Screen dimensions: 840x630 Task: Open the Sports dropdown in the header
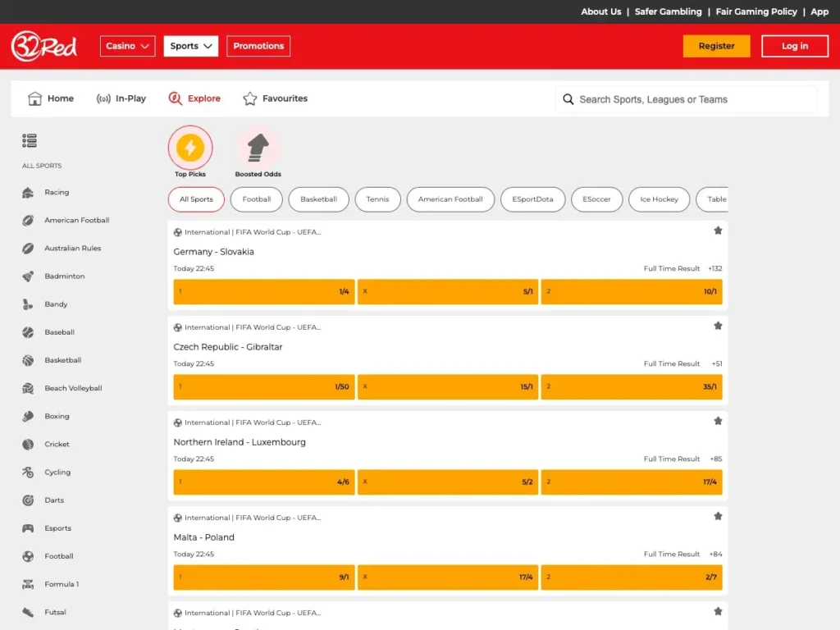click(x=190, y=46)
